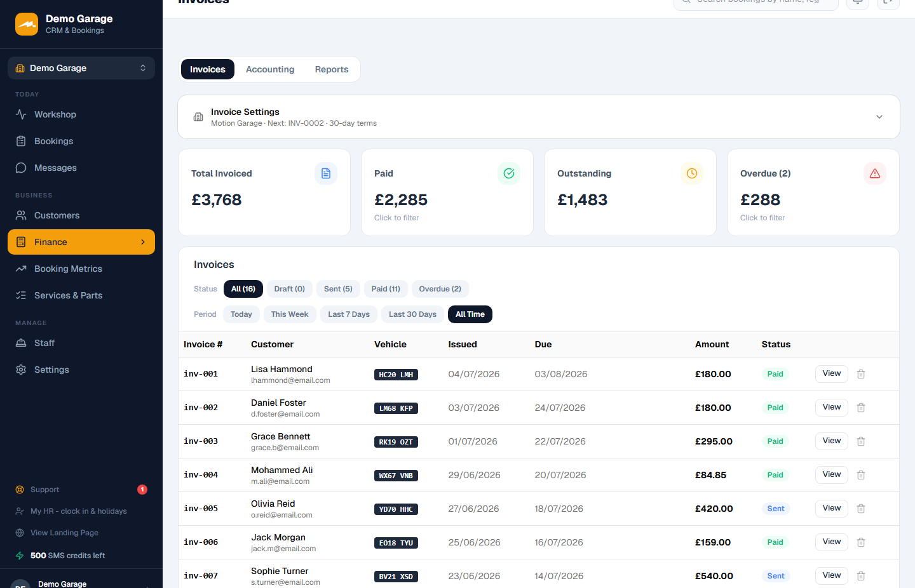Viewport: 915px width, 588px height.
Task: Open Workshop in the sidebar
Action: pos(81,114)
